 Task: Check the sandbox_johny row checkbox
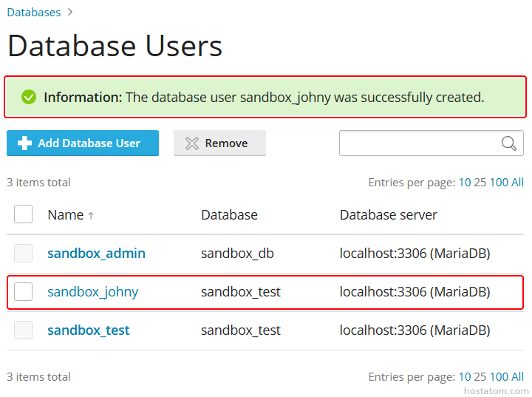pos(24,292)
